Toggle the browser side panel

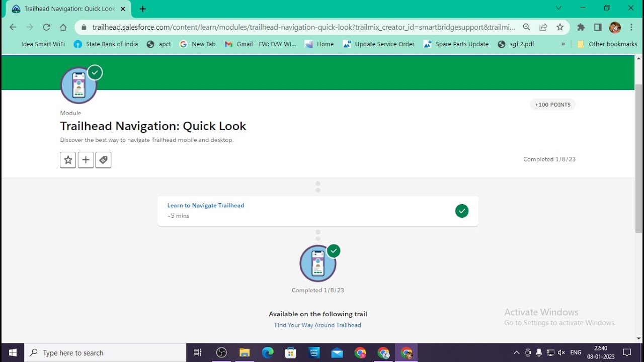pos(598,27)
